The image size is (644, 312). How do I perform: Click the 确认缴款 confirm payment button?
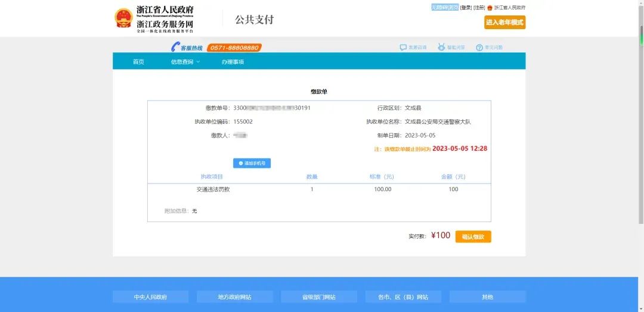(x=473, y=236)
